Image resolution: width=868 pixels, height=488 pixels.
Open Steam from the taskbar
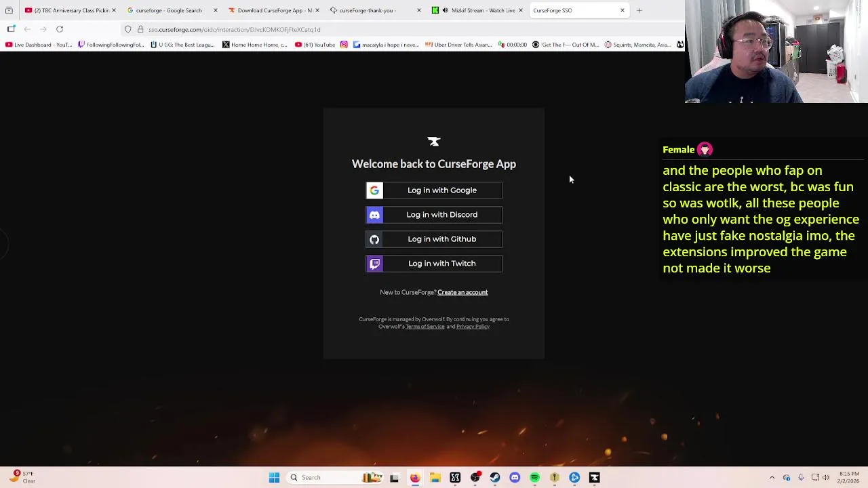coord(495,478)
